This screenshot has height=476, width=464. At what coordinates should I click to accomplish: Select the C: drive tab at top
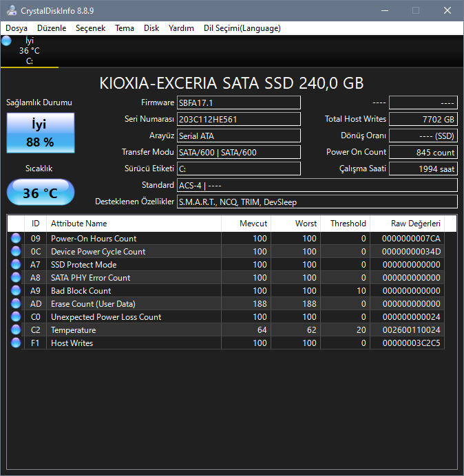pyautogui.click(x=30, y=51)
